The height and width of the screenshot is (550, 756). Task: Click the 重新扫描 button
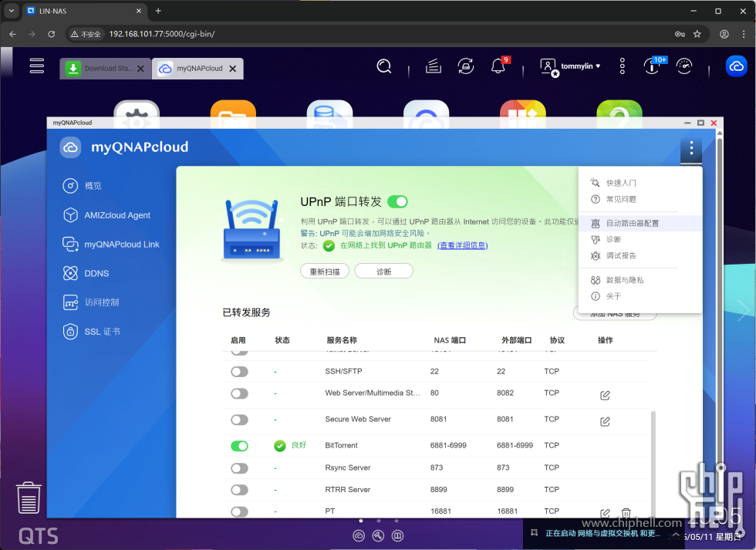point(325,272)
